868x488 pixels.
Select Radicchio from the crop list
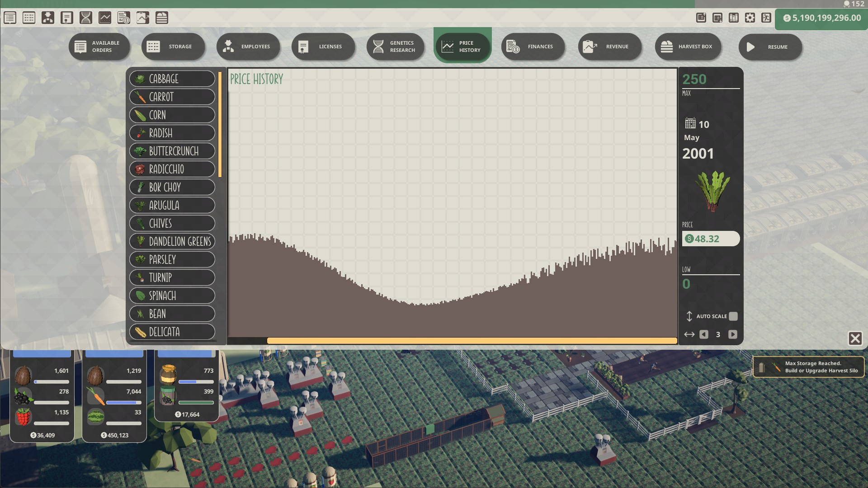pyautogui.click(x=172, y=169)
